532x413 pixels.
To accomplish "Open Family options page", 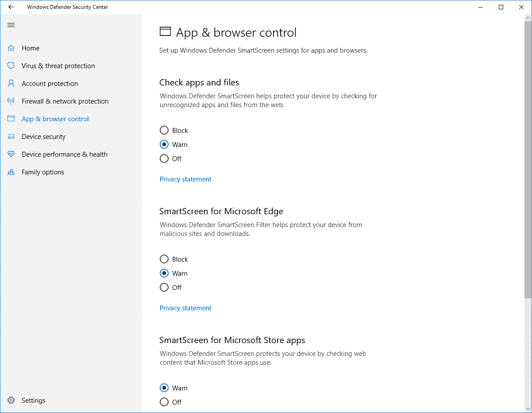I will pyautogui.click(x=43, y=172).
